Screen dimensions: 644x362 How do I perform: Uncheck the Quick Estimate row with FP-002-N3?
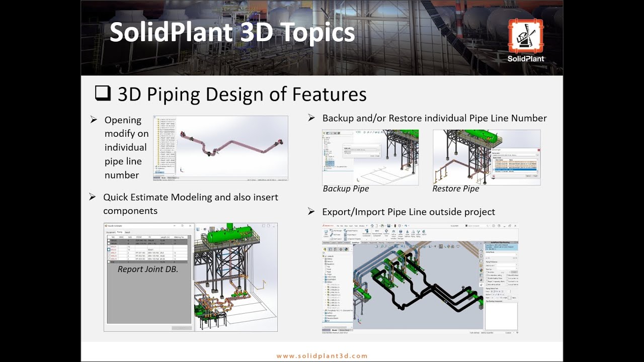(109, 256)
